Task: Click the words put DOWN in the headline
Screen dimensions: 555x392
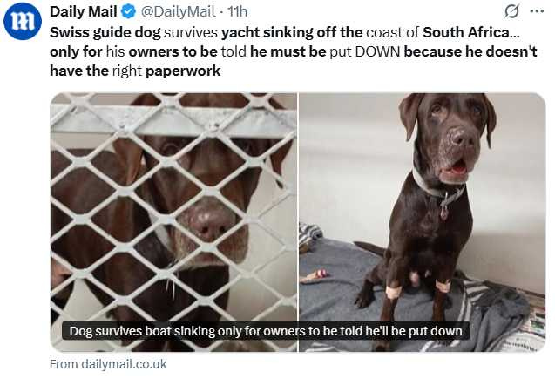Action: click(x=365, y=51)
